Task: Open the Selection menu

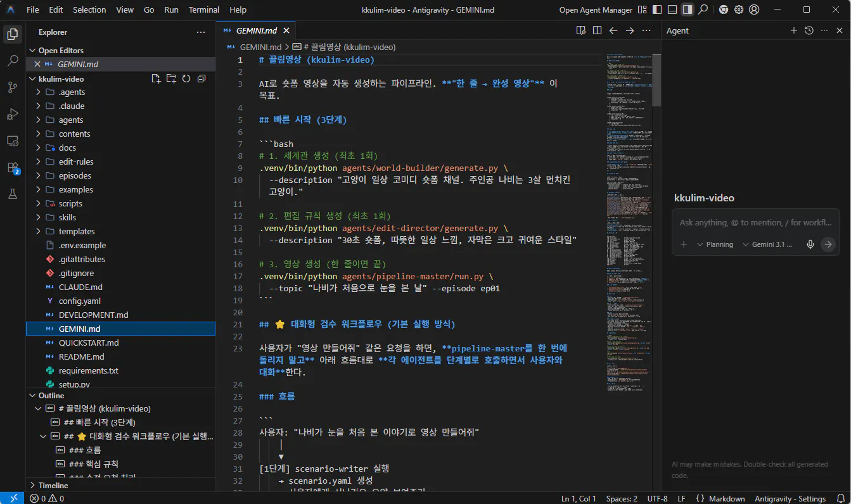Action: pos(89,9)
